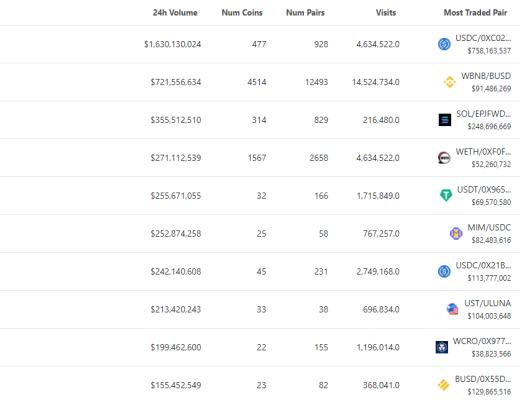This screenshot has width=520, height=400.
Task: Select the $104,003,648 pair volume
Action: 489,316
